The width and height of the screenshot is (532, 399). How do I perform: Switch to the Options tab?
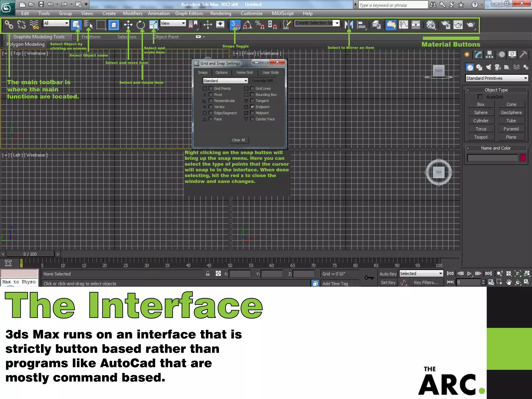221,72
